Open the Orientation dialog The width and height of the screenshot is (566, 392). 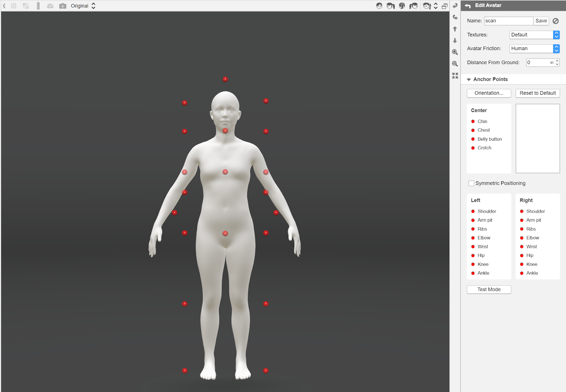[489, 93]
